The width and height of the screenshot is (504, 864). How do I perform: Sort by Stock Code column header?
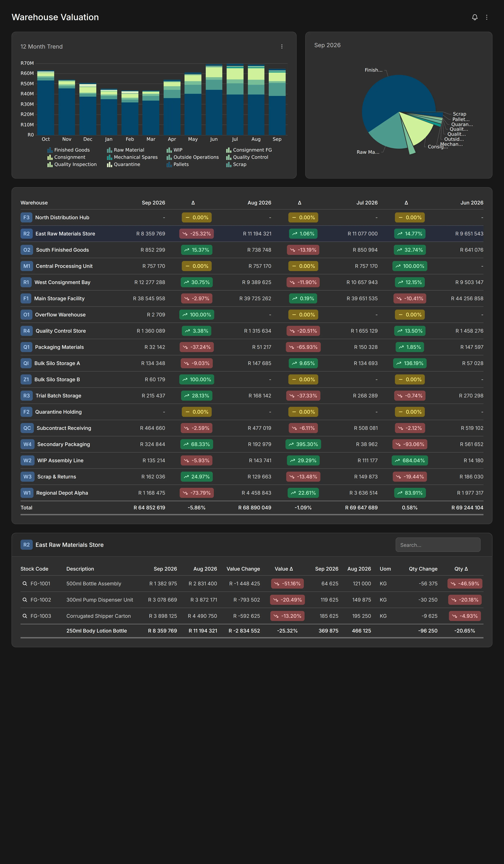coord(34,568)
